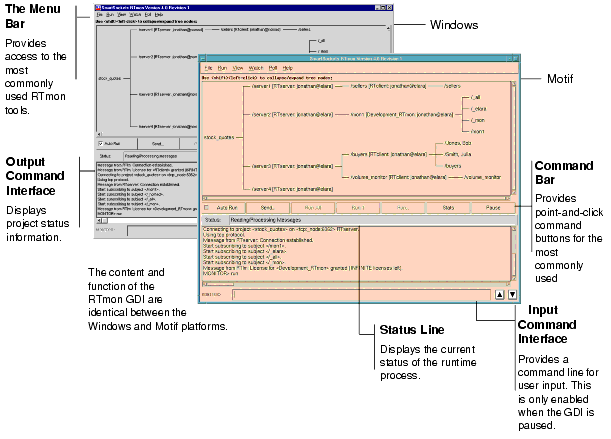Click the Status field in Motif window
The width and height of the screenshot is (611, 439).
[372, 220]
